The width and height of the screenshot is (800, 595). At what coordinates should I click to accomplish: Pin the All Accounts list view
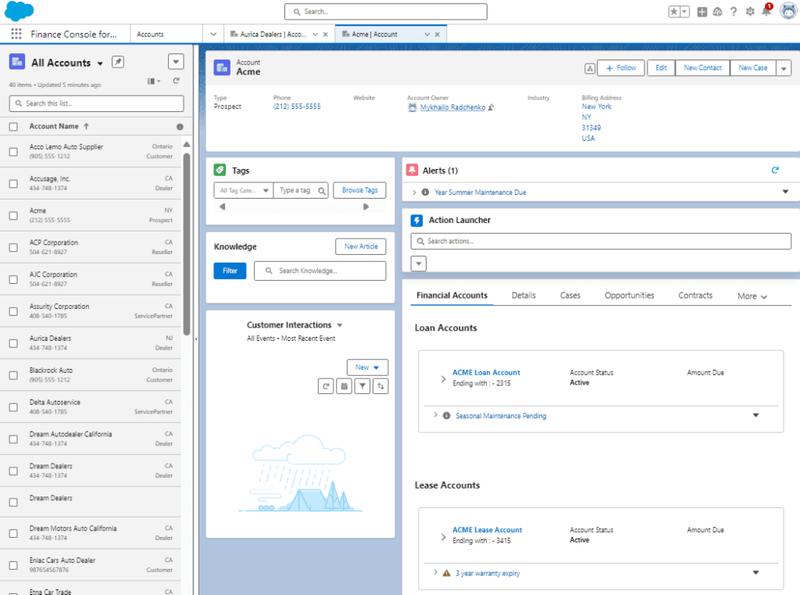[x=118, y=62]
